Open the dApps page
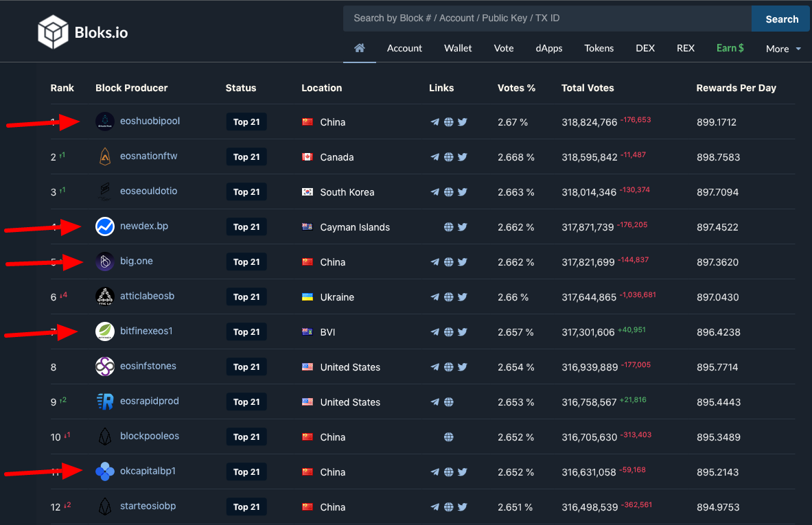The image size is (812, 525). (549, 48)
